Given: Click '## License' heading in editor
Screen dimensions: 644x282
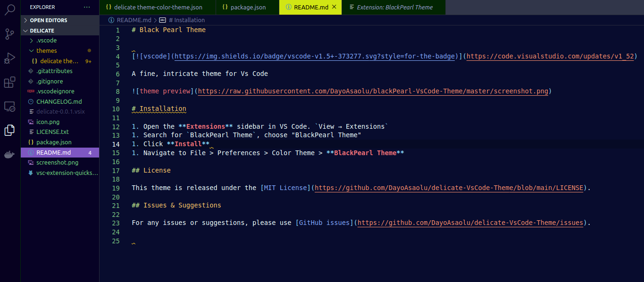Looking at the screenshot, I should (151, 170).
